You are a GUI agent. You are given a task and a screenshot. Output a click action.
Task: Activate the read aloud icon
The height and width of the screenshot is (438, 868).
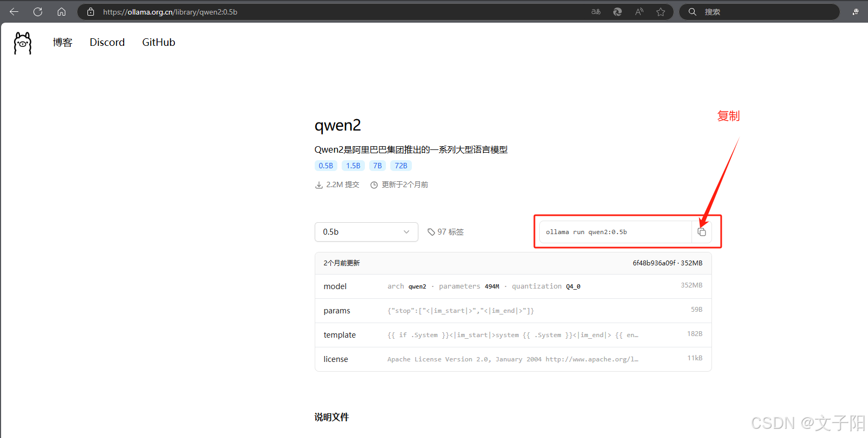(x=639, y=12)
